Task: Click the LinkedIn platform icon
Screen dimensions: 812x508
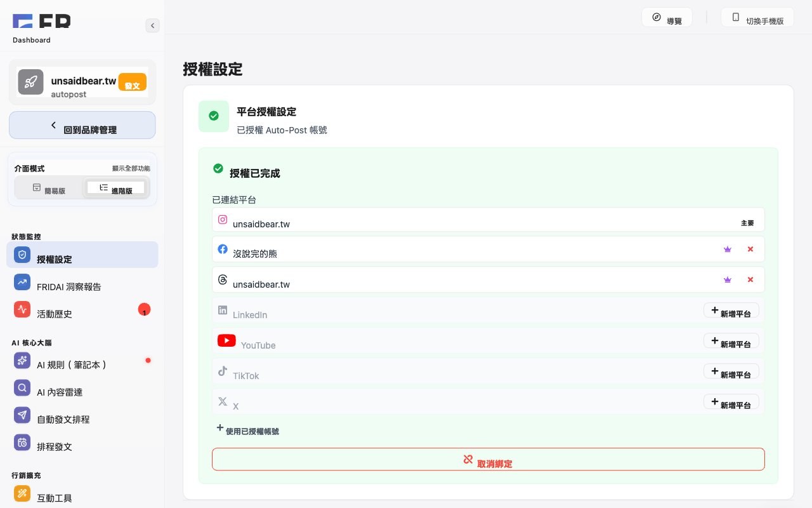Action: pyautogui.click(x=223, y=310)
